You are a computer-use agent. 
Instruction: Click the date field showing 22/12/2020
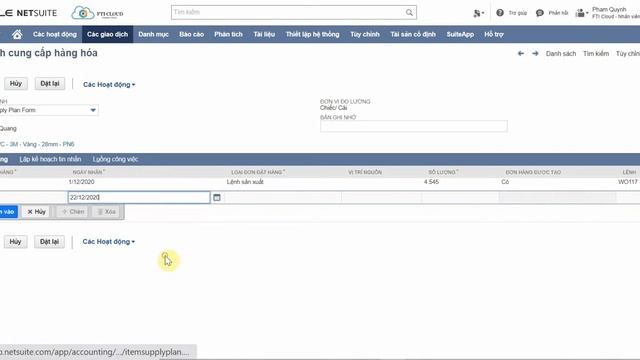(x=139, y=198)
